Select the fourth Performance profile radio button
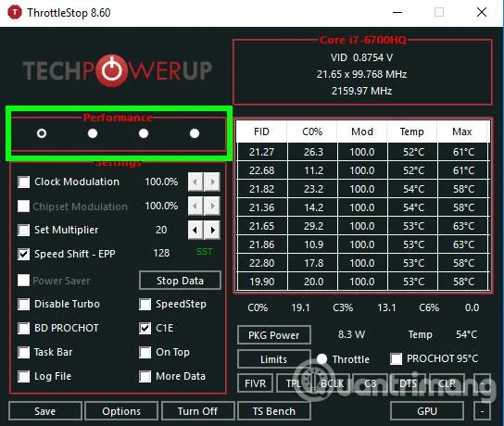The image size is (504, 426). (x=195, y=133)
